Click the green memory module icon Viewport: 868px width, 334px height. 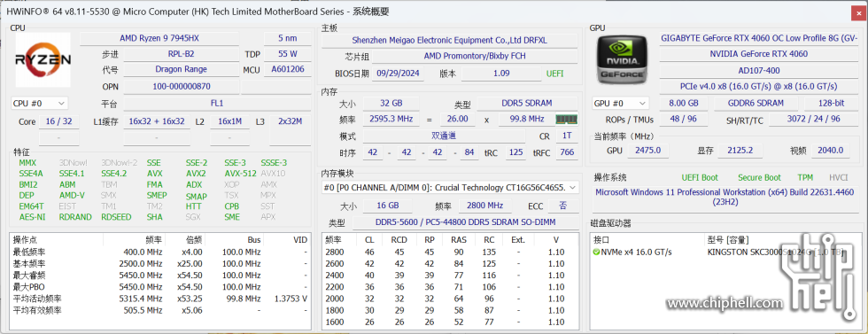567,119
